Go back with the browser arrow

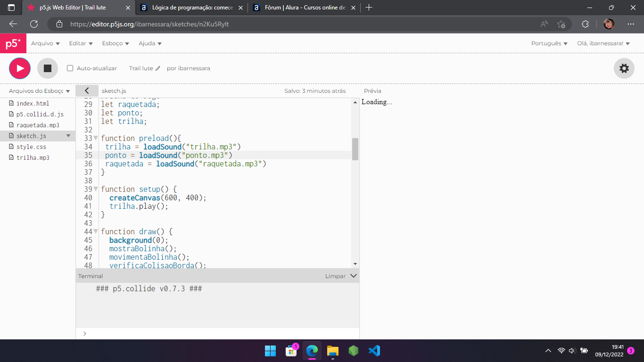click(x=13, y=24)
